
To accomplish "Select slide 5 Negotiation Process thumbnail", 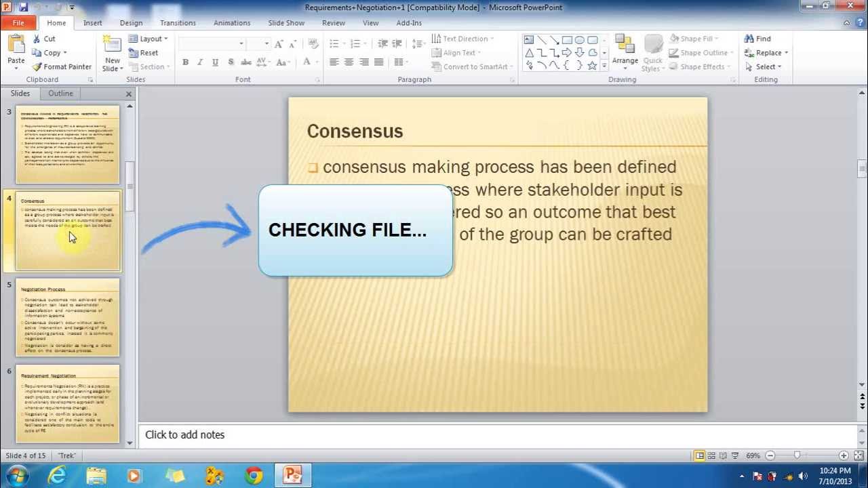I will (x=68, y=317).
